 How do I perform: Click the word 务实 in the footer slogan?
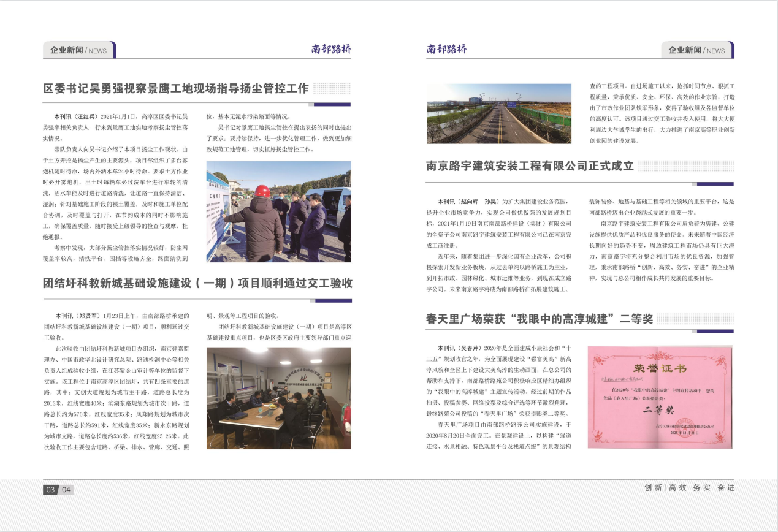pyautogui.click(x=701, y=488)
